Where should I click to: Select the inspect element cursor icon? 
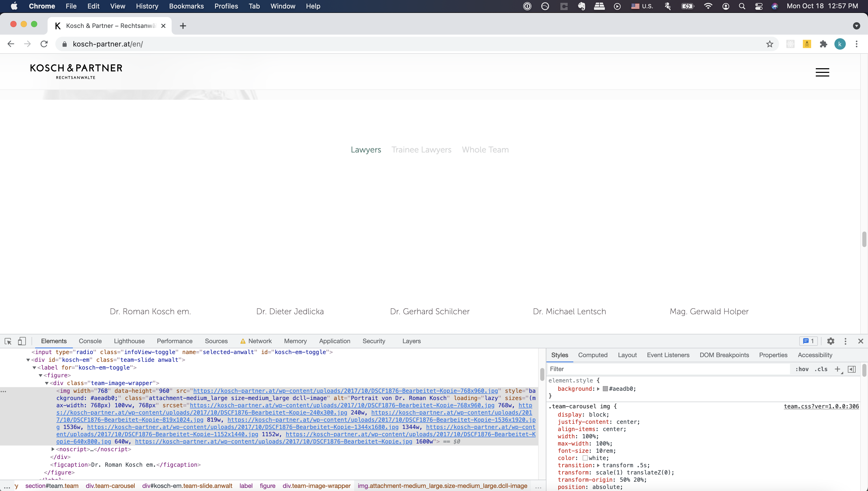click(8, 341)
